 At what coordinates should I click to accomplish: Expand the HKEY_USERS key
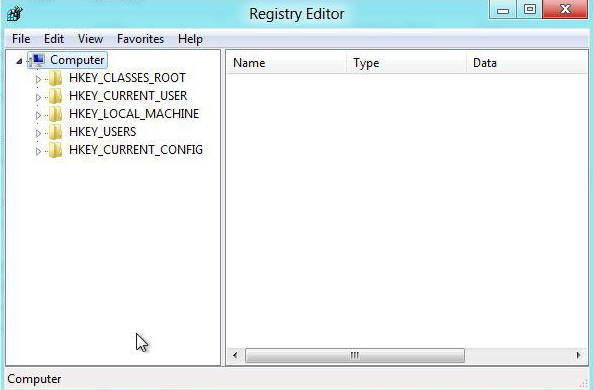click(38, 133)
